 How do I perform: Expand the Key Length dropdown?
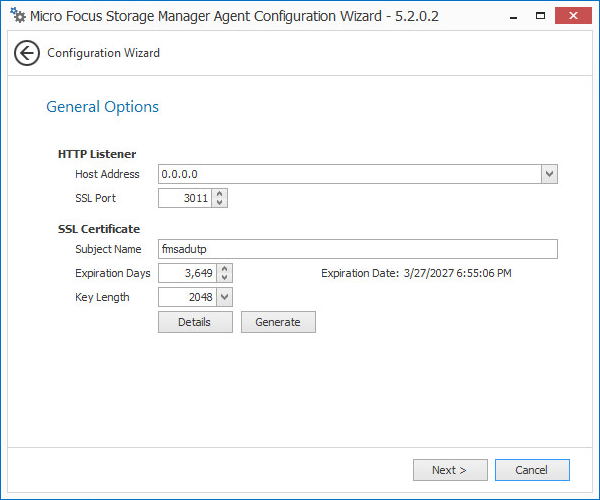224,297
